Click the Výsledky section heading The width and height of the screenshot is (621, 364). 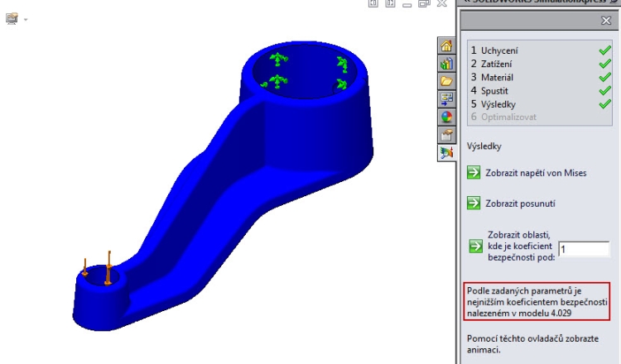484,146
